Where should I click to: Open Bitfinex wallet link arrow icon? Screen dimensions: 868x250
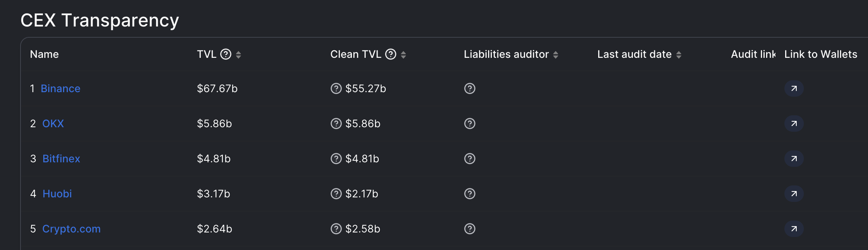[x=794, y=159]
